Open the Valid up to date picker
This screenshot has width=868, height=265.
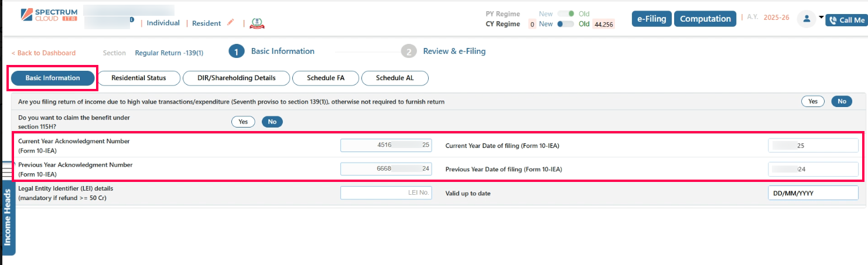[812, 193]
